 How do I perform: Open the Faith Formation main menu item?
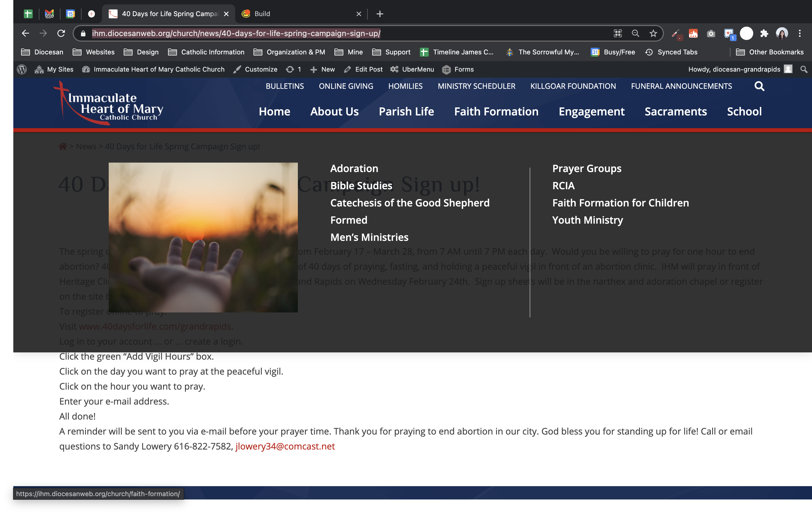pos(496,112)
